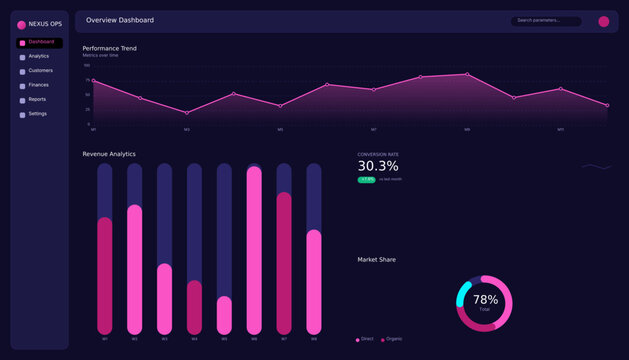Screen dimensions: 629x360
Task: Open Settings from the sidebar
Action: 39,114
